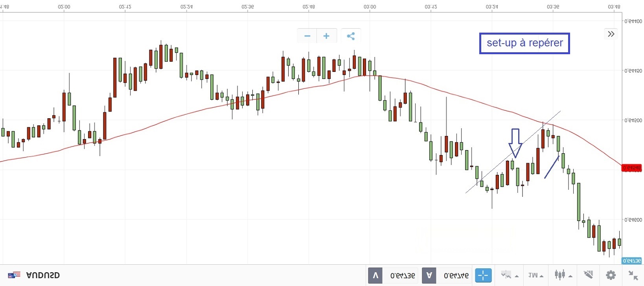Open the candlestick chart type dropdown
This screenshot has height=286, width=644.
(x=563, y=275)
